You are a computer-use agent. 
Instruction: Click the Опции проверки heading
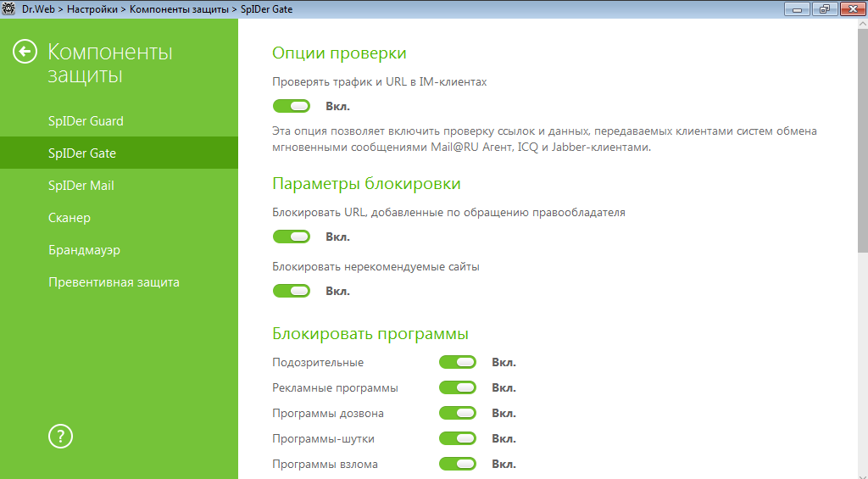pyautogui.click(x=339, y=53)
